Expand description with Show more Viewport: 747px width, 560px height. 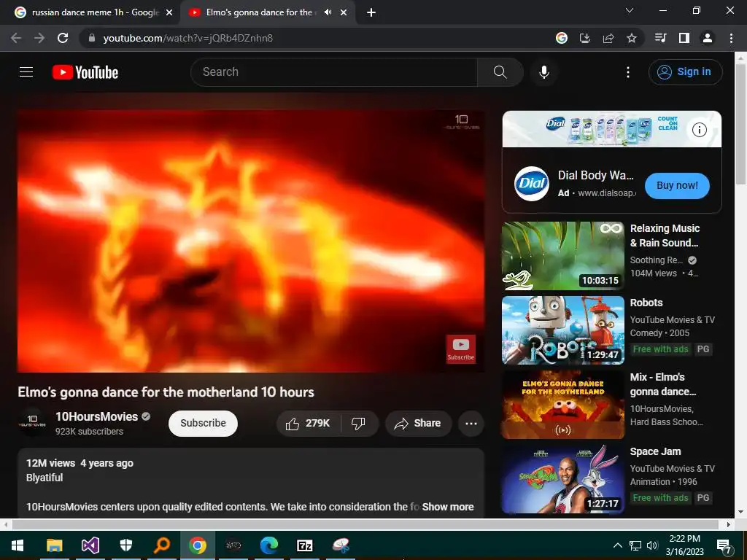pyautogui.click(x=448, y=507)
